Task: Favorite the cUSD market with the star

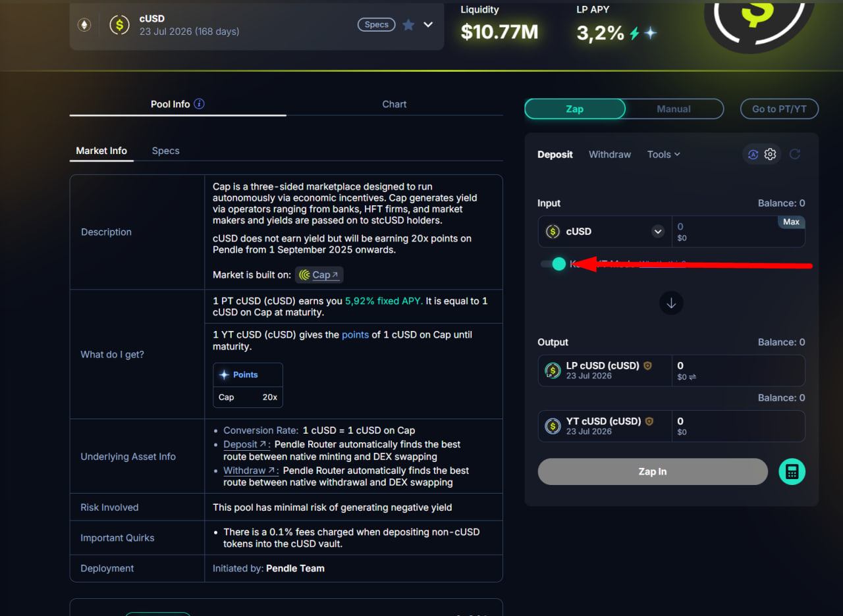Action: click(x=408, y=25)
